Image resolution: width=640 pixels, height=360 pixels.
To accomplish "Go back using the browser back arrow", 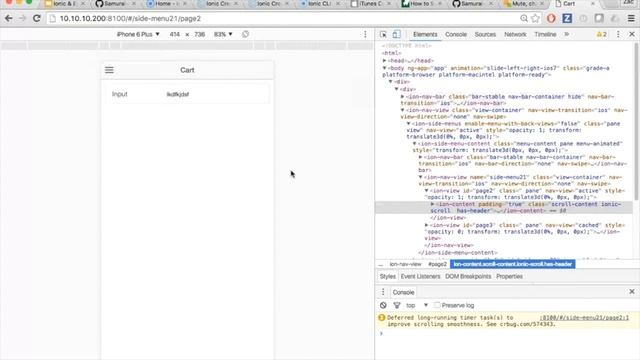I will click(9, 18).
